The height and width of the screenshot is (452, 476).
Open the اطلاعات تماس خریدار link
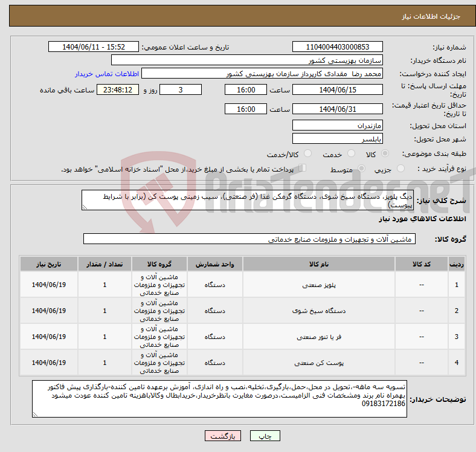pyautogui.click(x=107, y=74)
